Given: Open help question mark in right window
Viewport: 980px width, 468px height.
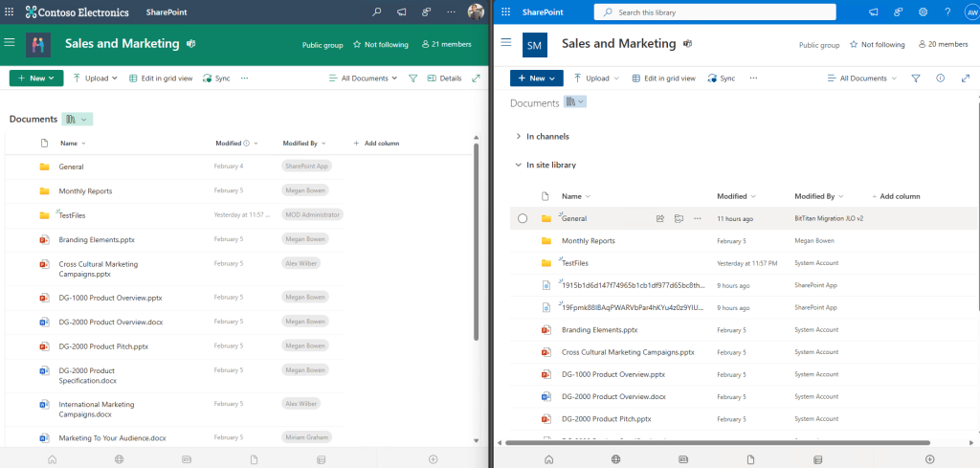Looking at the screenshot, I should point(947,11).
